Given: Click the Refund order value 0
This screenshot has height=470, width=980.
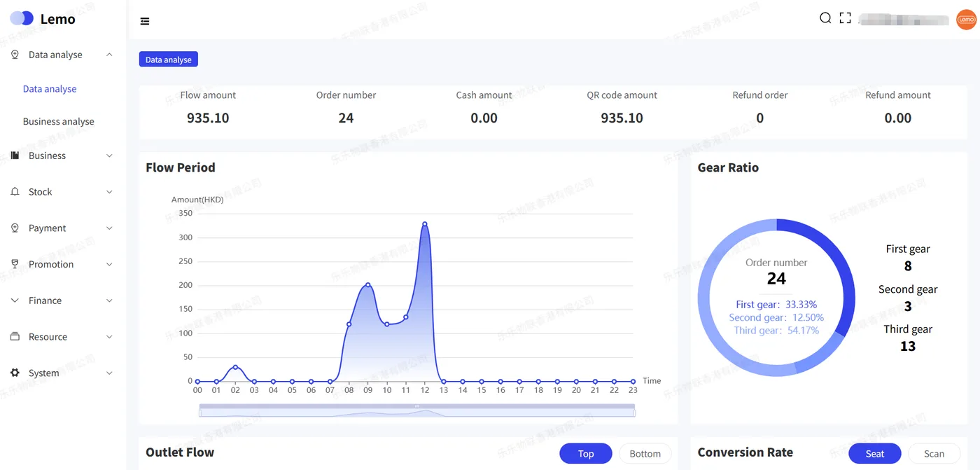Looking at the screenshot, I should tap(760, 118).
